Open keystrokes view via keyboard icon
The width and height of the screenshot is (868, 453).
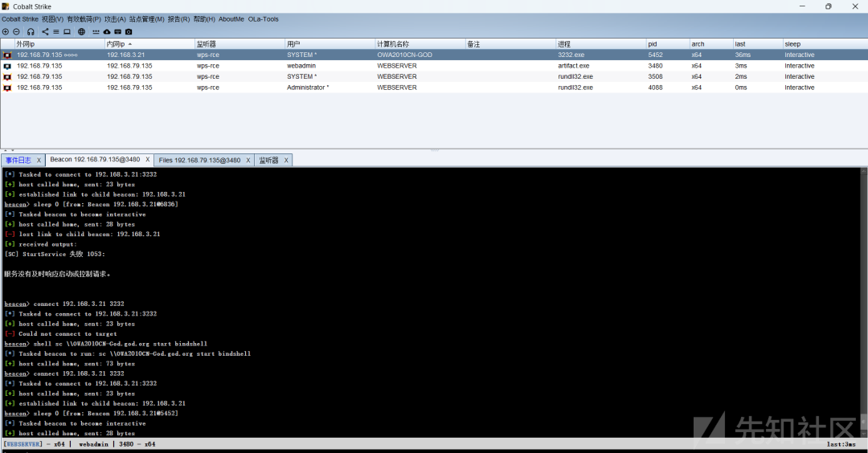coord(117,31)
